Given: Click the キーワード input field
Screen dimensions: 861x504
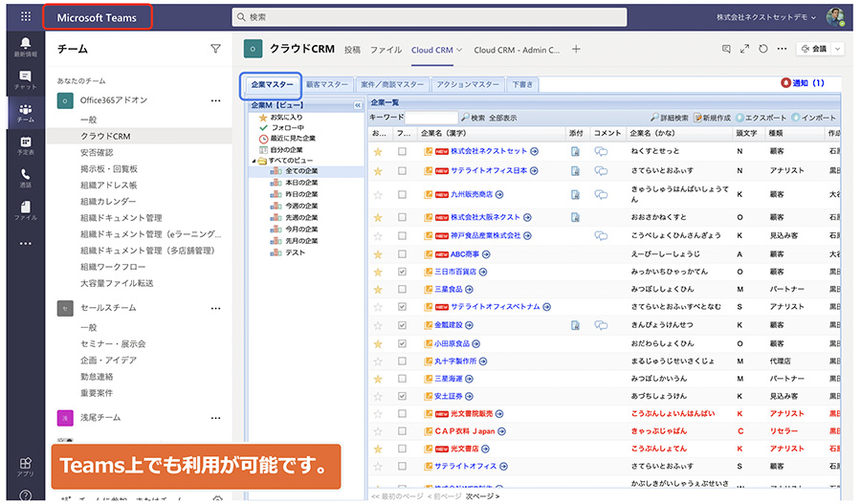Looking at the screenshot, I should 431,117.
